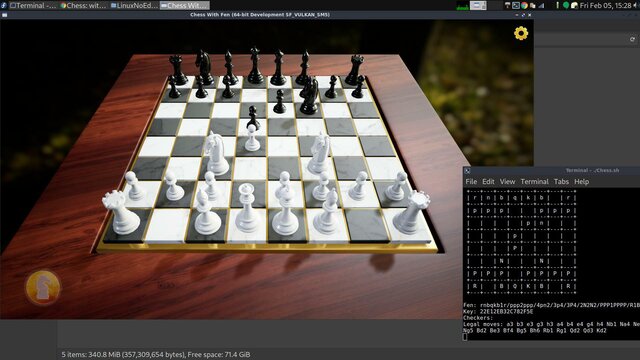Image resolution: width=640 pixels, height=360 pixels.
Task: Select the black queen on d8
Action: (x=256, y=66)
